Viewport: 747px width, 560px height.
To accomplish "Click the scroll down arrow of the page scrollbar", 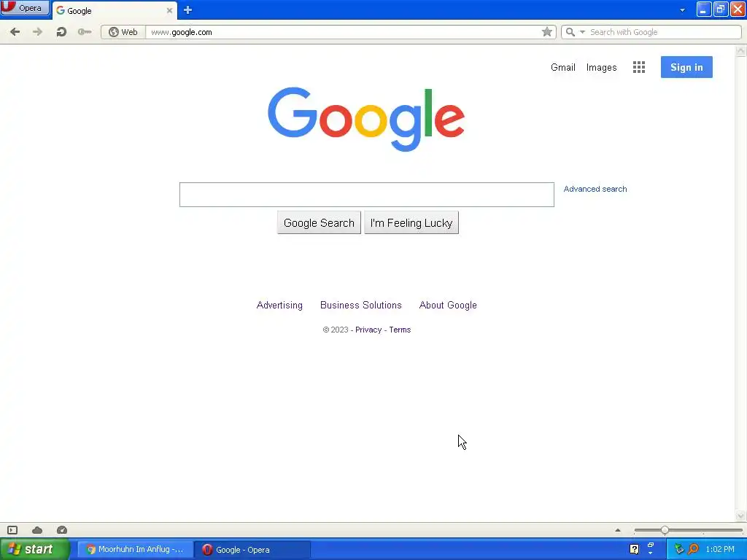I will pyautogui.click(x=741, y=516).
